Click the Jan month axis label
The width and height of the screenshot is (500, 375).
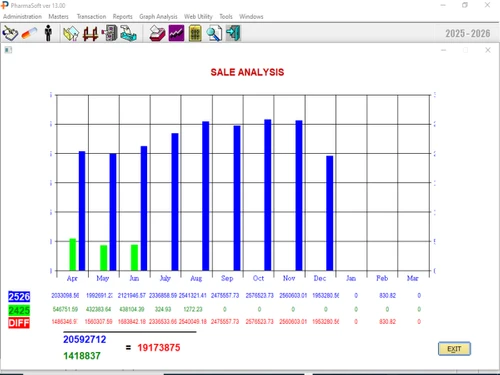pyautogui.click(x=351, y=278)
